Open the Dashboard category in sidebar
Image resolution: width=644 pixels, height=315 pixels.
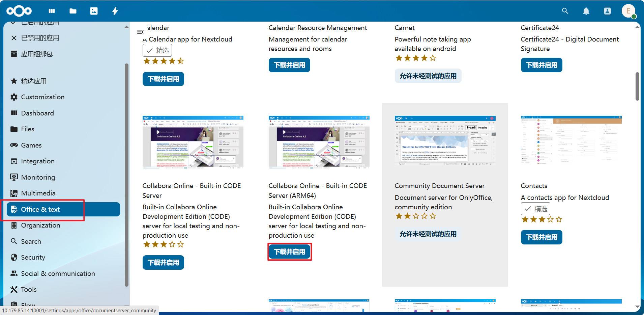(63, 113)
